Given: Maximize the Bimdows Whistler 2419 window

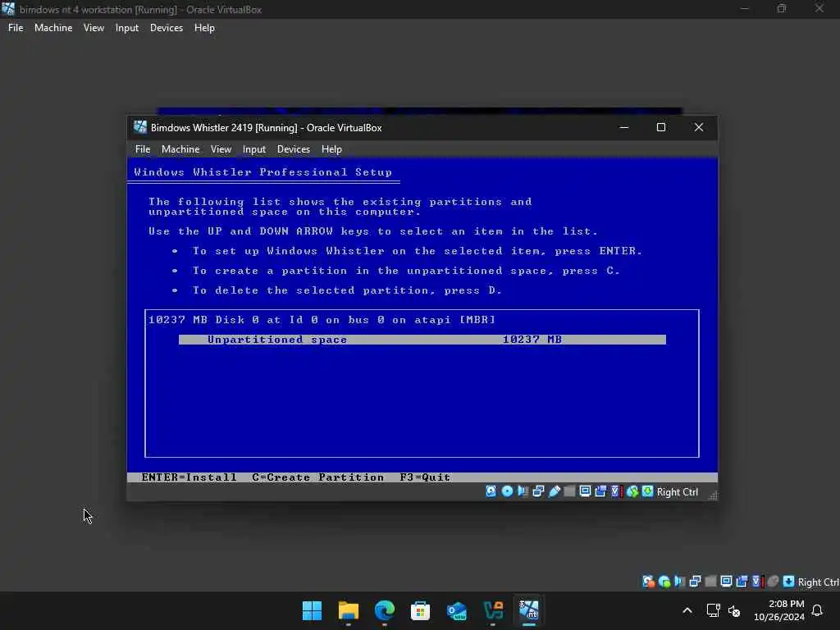Looking at the screenshot, I should (661, 127).
